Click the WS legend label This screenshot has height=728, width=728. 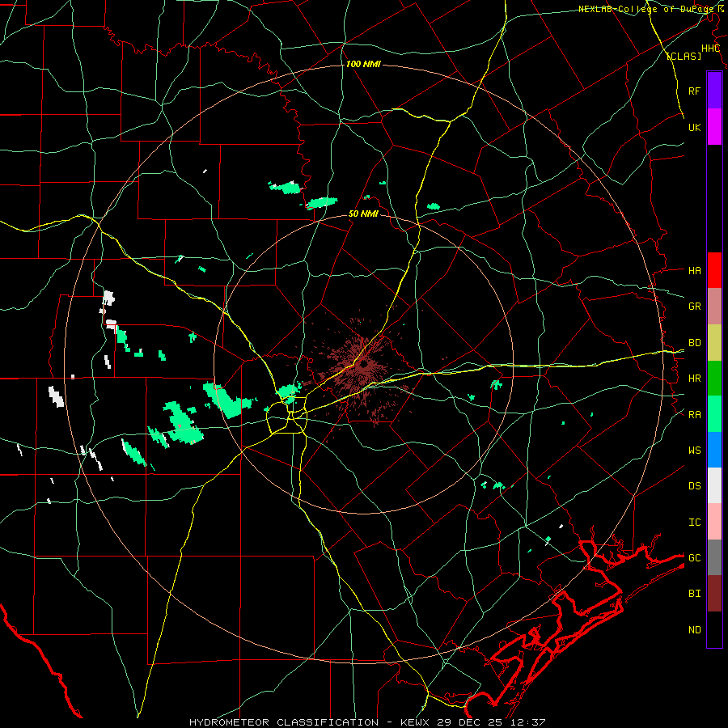tap(694, 450)
